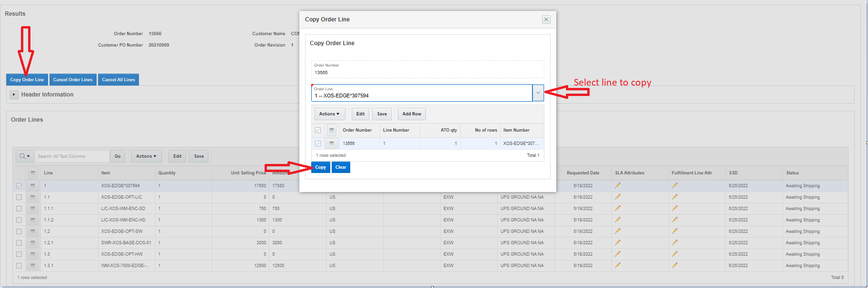Open Actions menu in Order Lines toolbar
Image resolution: width=868 pixels, height=288 pixels.
pyautogui.click(x=146, y=156)
